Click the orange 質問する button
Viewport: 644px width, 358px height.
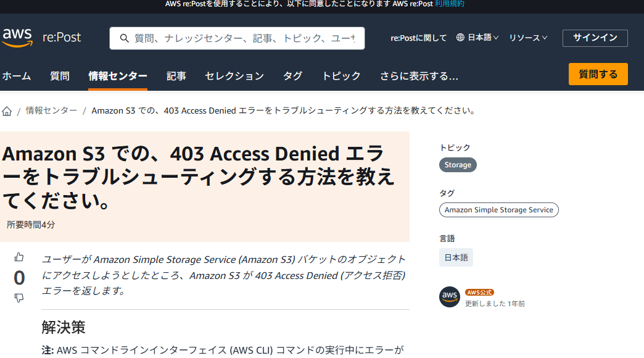[x=598, y=74]
